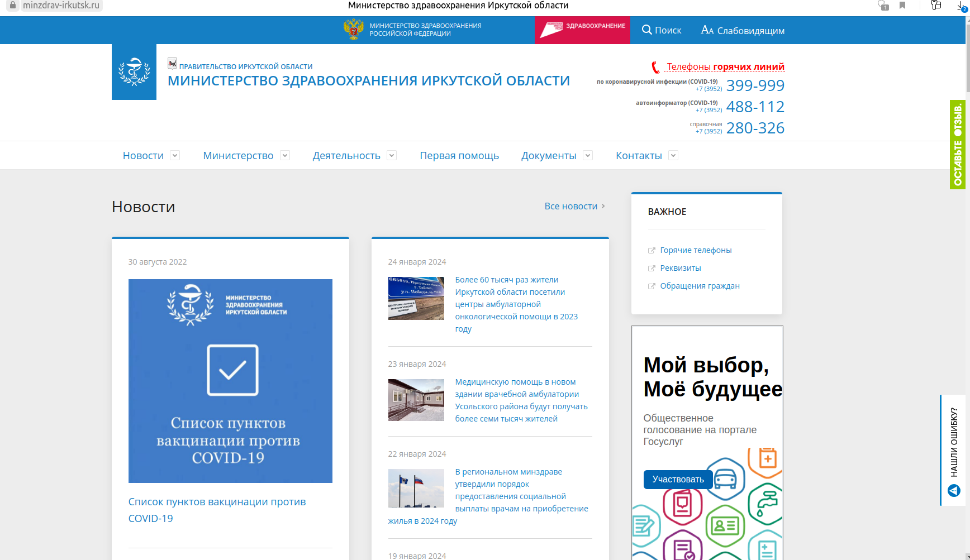
Task: Switch to Слабовидящим accessible version
Action: pyautogui.click(x=743, y=30)
